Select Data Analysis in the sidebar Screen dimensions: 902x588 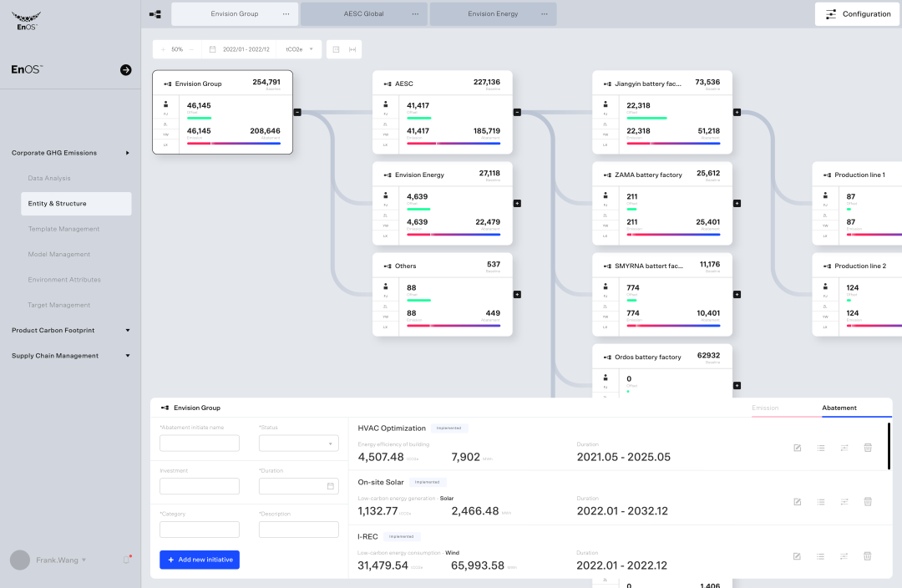coord(49,179)
